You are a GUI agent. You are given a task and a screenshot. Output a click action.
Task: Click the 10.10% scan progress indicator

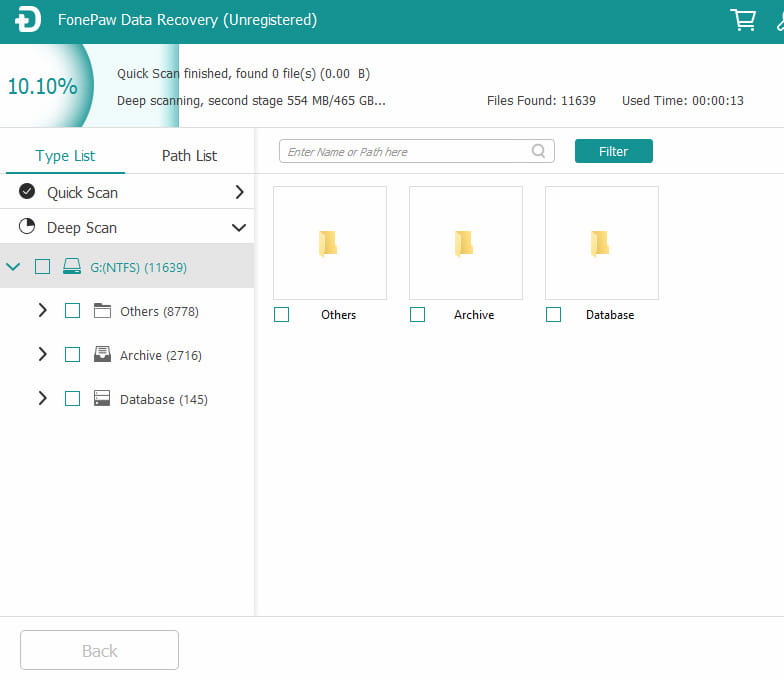[42, 86]
